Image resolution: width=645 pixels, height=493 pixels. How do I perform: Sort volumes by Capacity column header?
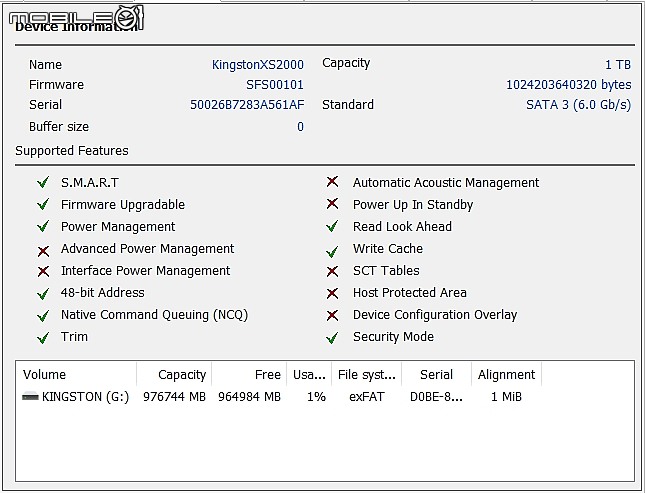pos(174,374)
